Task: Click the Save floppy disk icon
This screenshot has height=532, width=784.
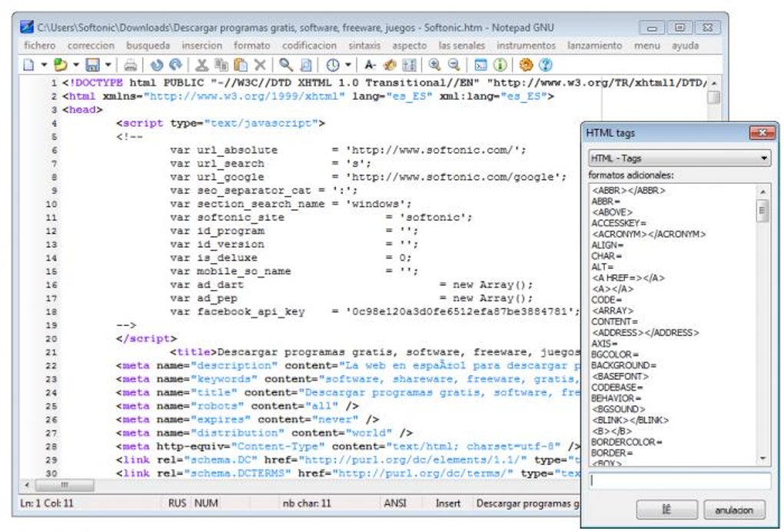Action: tap(92, 65)
